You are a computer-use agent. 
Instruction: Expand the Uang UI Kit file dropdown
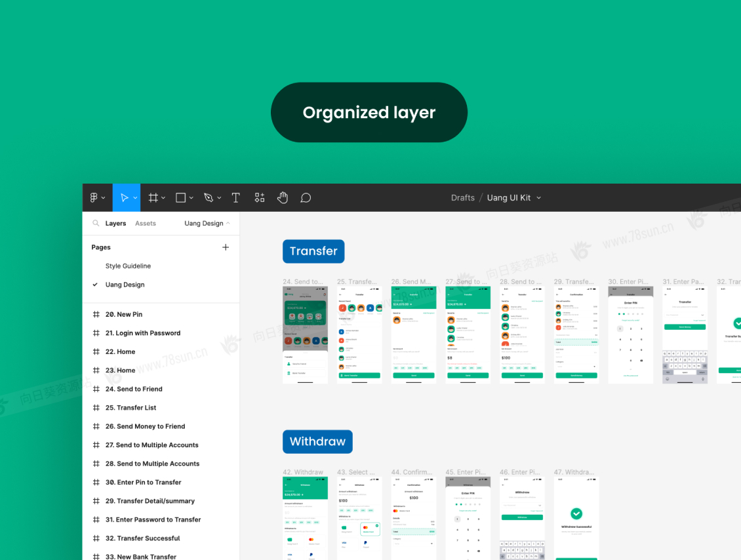coord(539,197)
